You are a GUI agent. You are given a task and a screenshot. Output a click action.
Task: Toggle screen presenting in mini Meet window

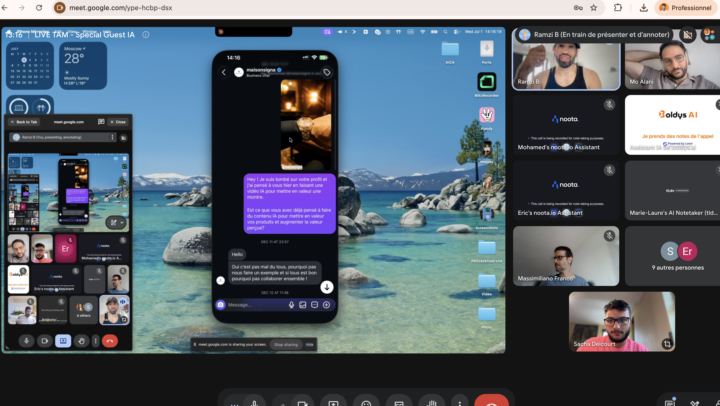(x=63, y=341)
